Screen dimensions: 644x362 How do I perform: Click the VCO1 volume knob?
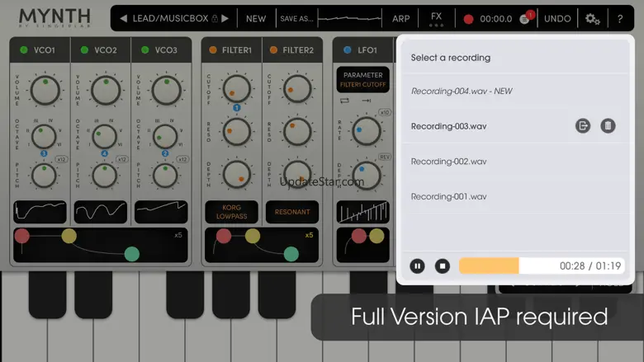tap(45, 89)
